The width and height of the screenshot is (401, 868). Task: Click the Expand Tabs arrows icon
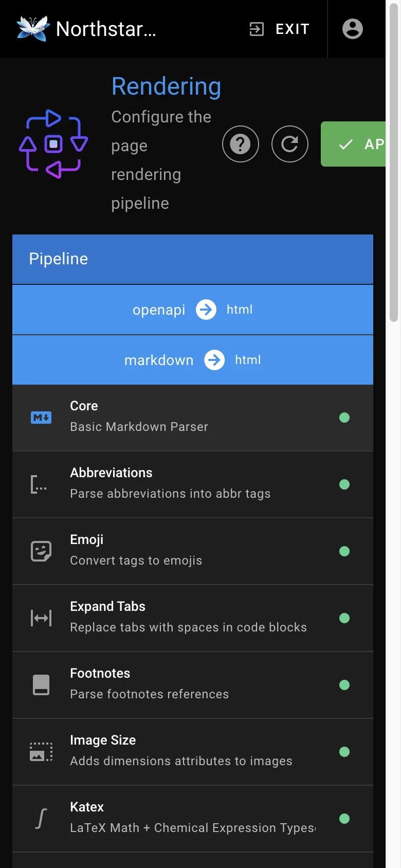click(x=41, y=618)
